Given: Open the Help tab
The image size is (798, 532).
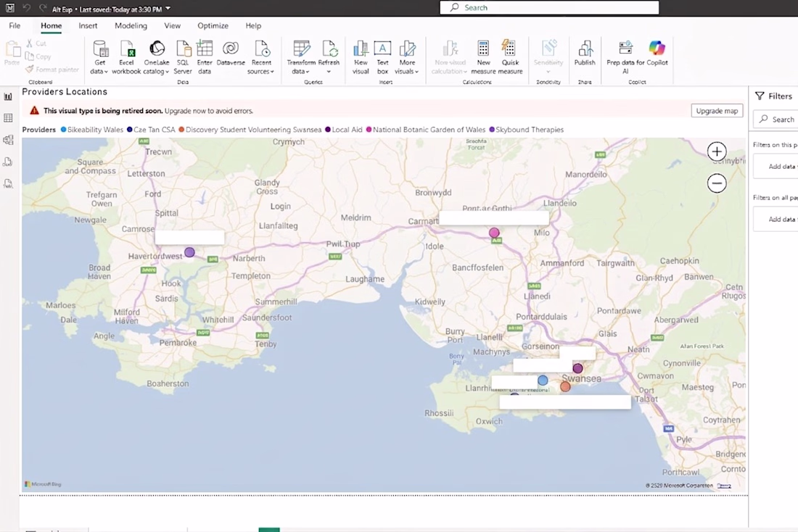Looking at the screenshot, I should (253, 25).
